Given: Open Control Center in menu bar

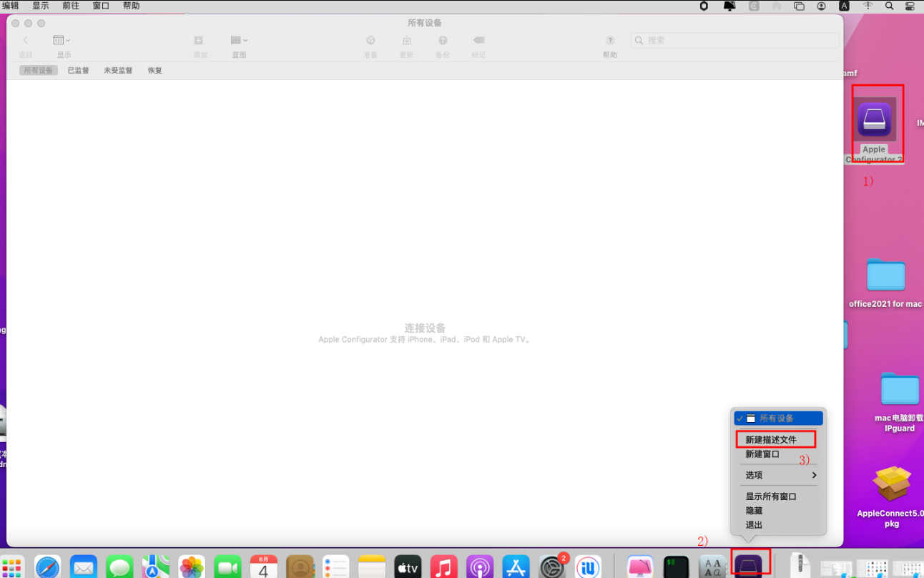Looking at the screenshot, I should (x=911, y=6).
